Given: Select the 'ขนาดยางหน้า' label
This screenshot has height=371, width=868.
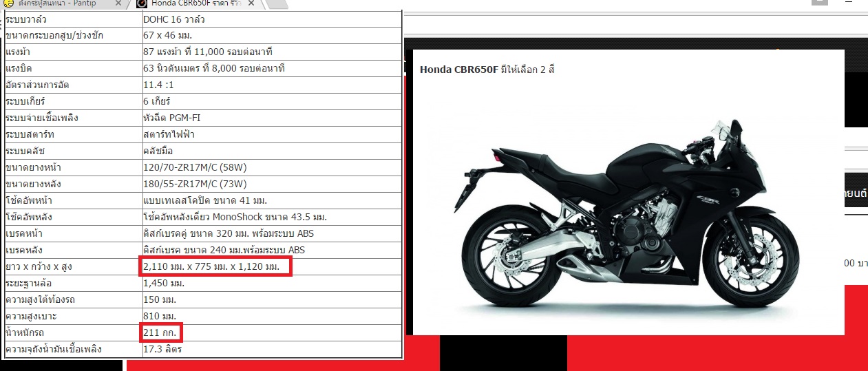Looking at the screenshot, I should (x=32, y=168).
